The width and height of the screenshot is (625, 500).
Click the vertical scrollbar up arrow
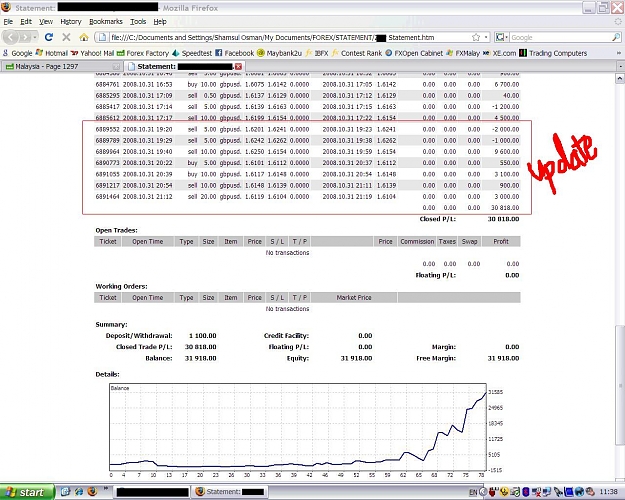[619, 79]
